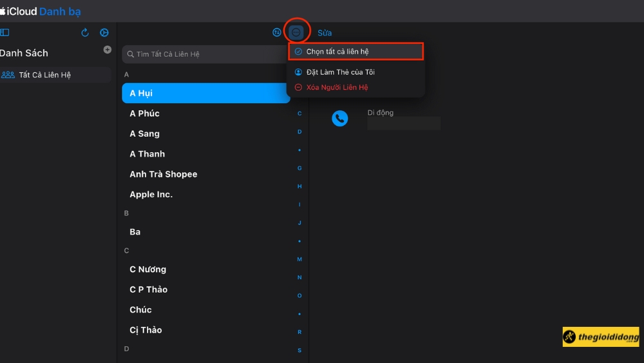
Task: Open the settings gear icon in the sidebar
Action: click(x=104, y=33)
